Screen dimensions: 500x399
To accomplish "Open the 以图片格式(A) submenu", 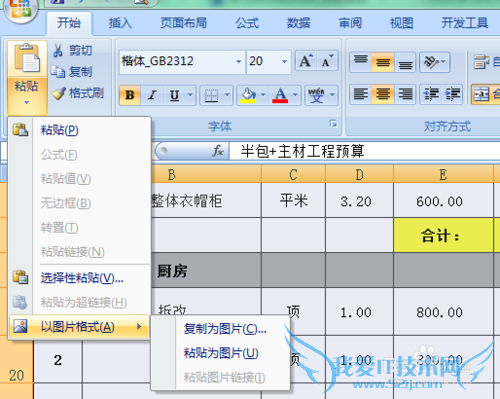I will tap(79, 327).
